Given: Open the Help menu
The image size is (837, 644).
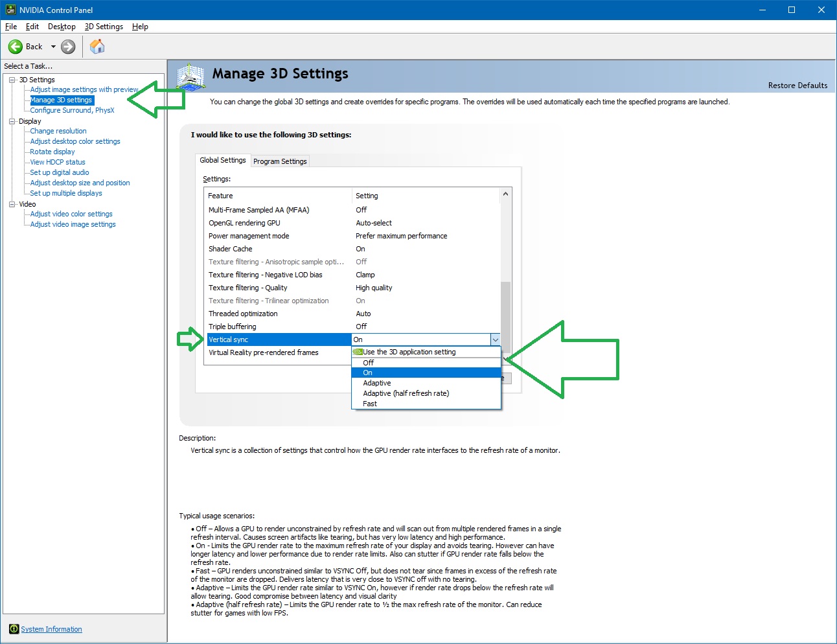Looking at the screenshot, I should tap(140, 27).
